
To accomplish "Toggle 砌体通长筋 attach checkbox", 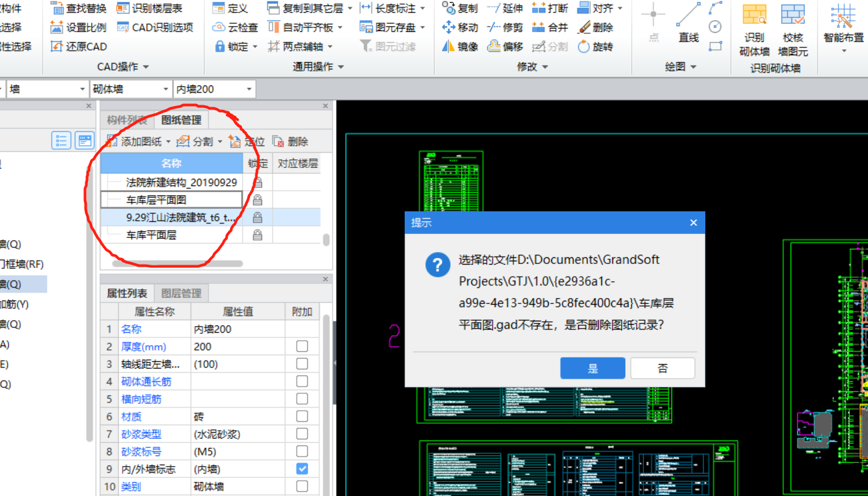I will (302, 381).
